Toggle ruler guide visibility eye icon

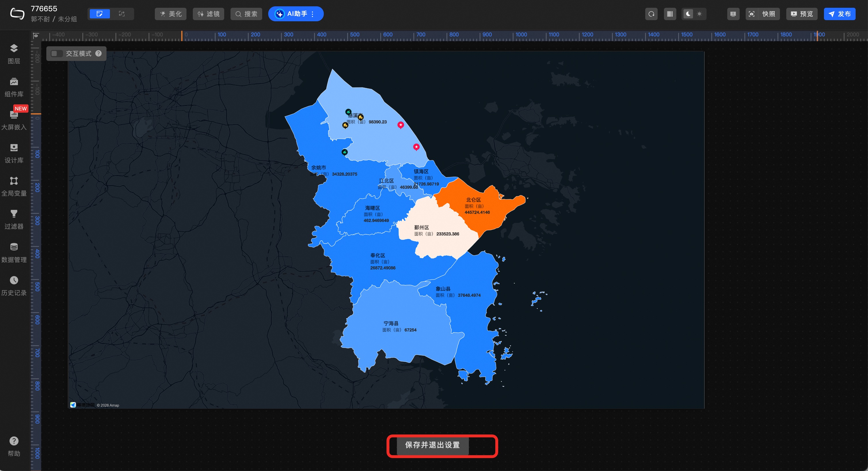coord(36,35)
